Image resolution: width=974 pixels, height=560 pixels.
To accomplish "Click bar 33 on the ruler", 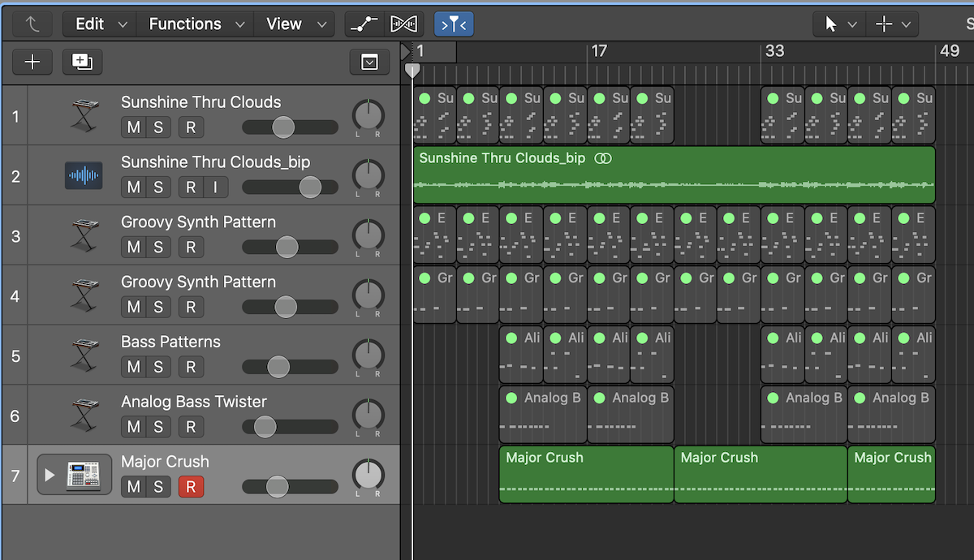I will point(774,51).
